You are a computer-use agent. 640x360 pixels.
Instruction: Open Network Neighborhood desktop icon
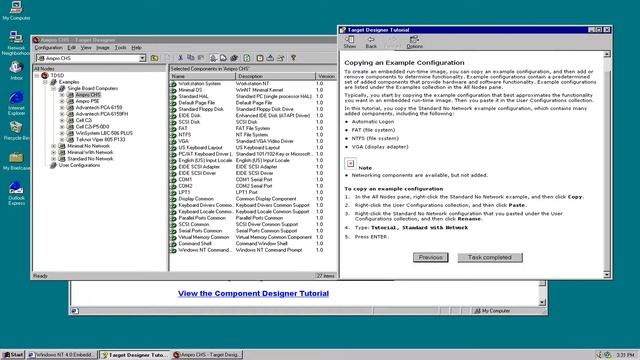pyautogui.click(x=16, y=43)
